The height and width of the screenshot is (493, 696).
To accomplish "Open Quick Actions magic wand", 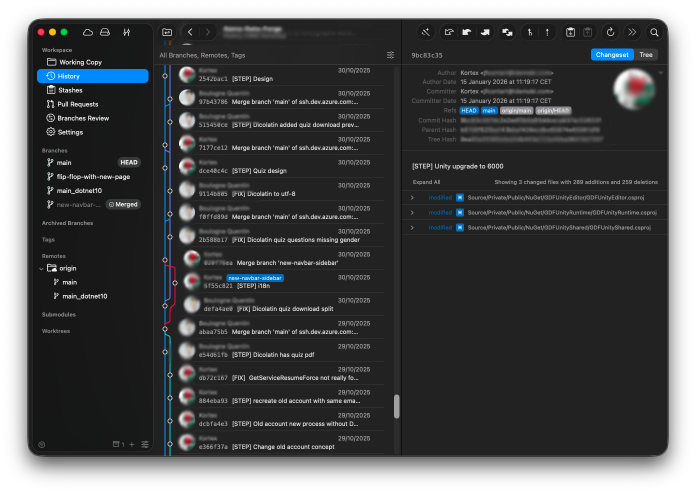I will 426,32.
